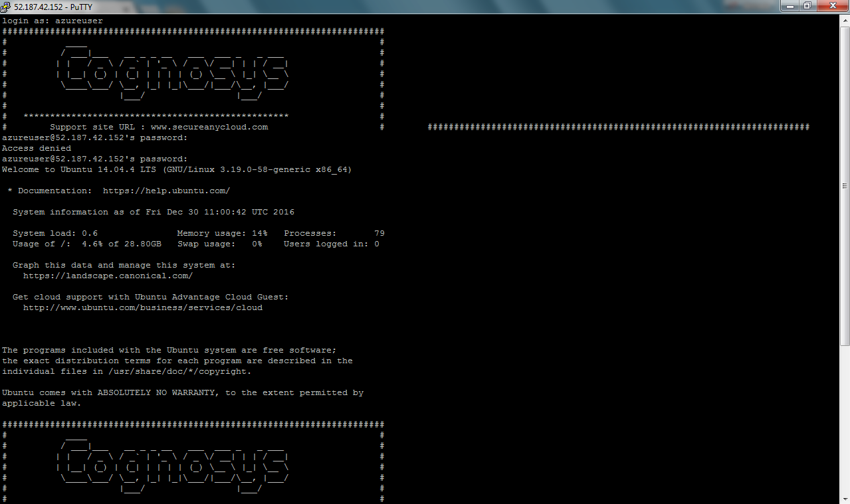Click the scrollbar up arrow
Image resolution: width=850 pixels, height=504 pixels.
pos(845,21)
